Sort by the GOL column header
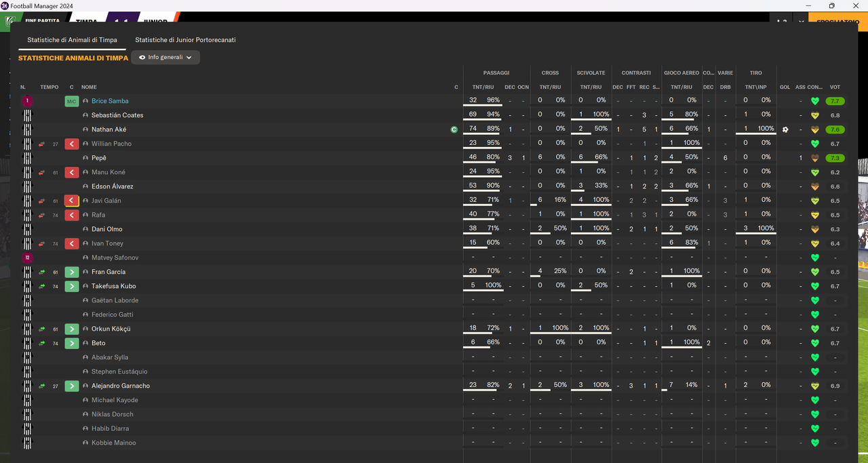Screen dimensions: 868x463 pyautogui.click(x=785, y=87)
